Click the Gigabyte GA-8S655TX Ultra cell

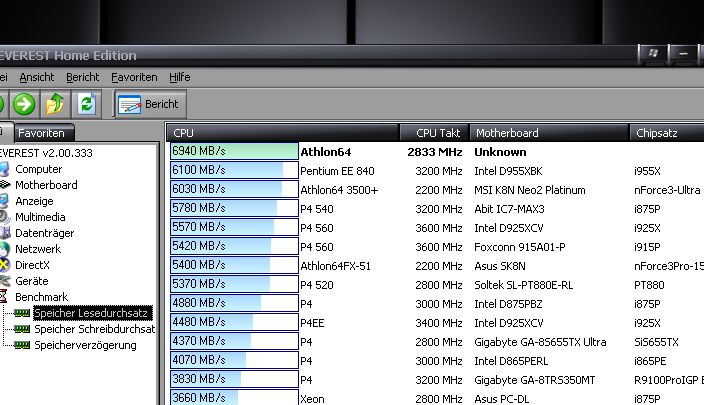click(540, 342)
